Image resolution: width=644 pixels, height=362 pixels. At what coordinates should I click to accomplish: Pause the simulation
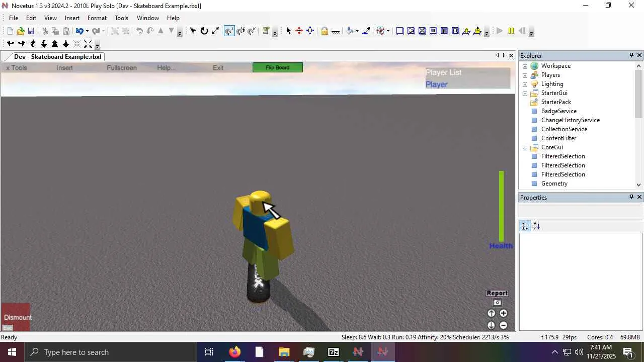pos(511,31)
